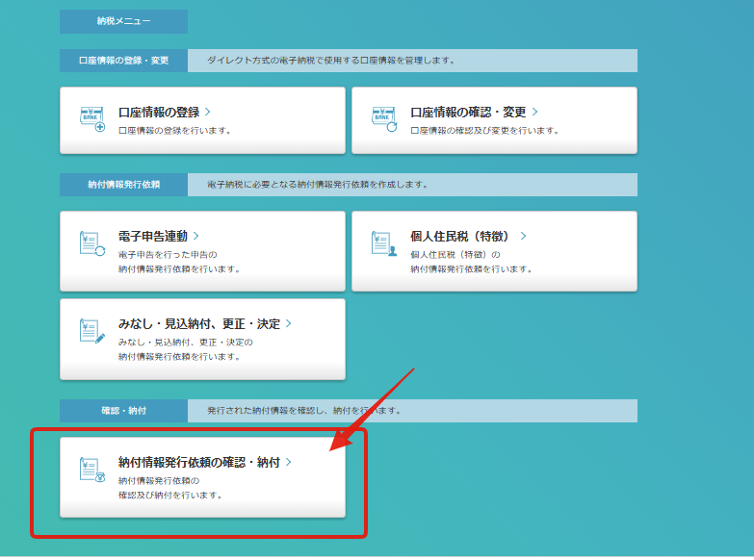Viewport: 754px width, 560px height.
Task: Click the chevron next to 口座情報の確認・変更
Action: coord(534,112)
